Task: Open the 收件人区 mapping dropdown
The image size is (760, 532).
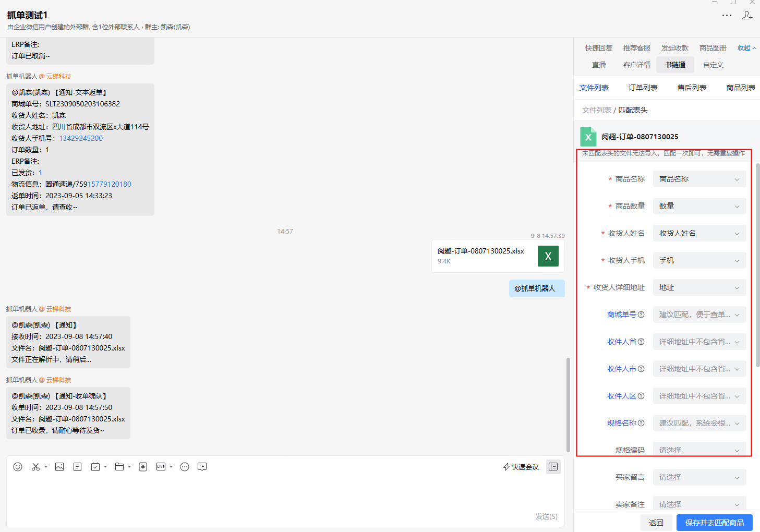Action: tap(699, 396)
